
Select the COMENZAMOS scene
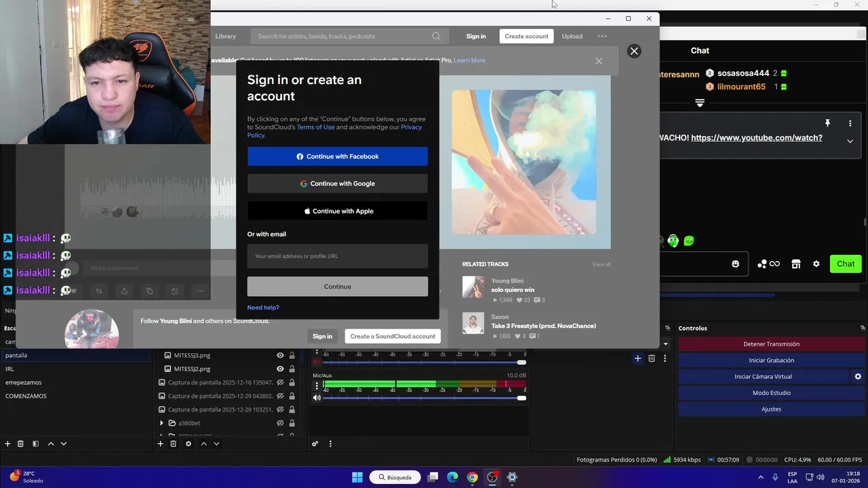point(75,396)
